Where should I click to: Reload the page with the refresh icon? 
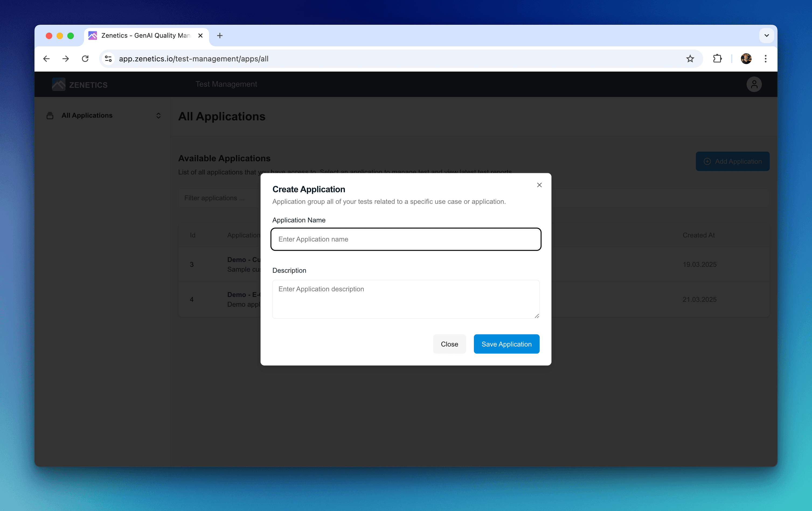85,59
